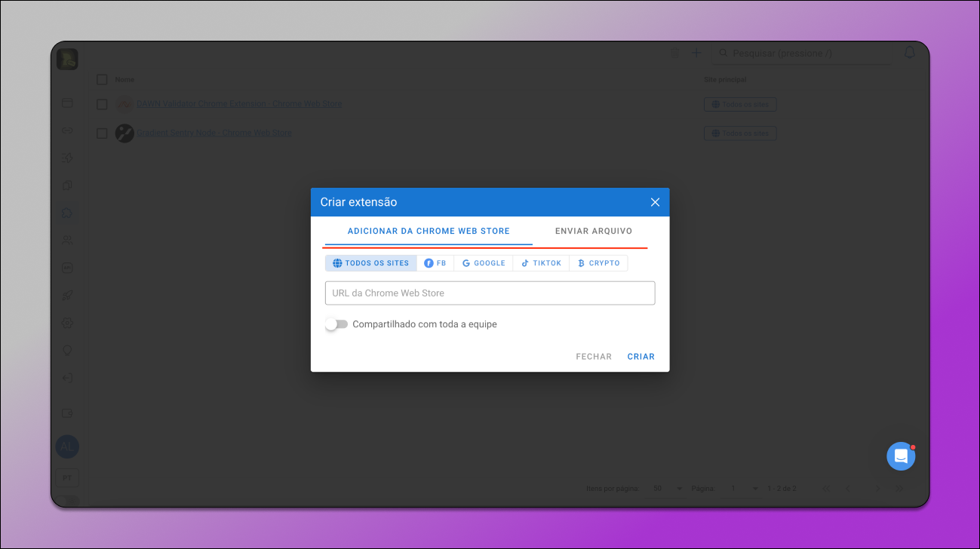980x549 pixels.
Task: Switch to Adicionar da Chrome Web Store tab
Action: [x=429, y=231]
